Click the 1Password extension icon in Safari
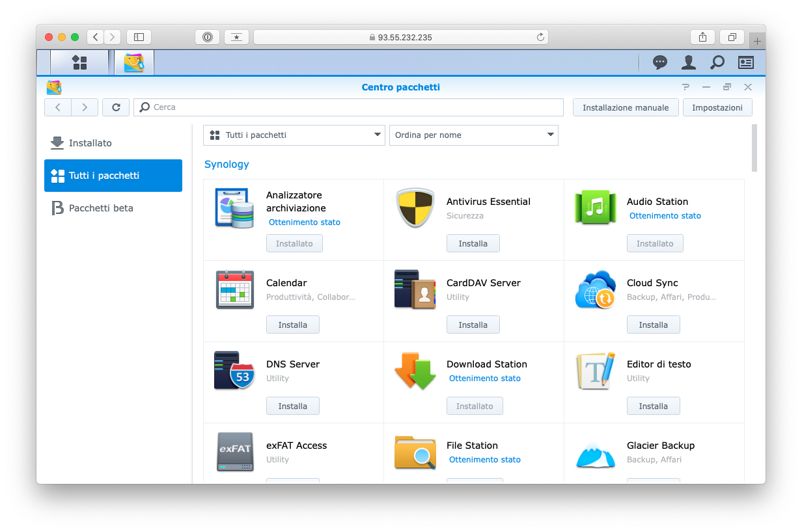 click(x=207, y=37)
